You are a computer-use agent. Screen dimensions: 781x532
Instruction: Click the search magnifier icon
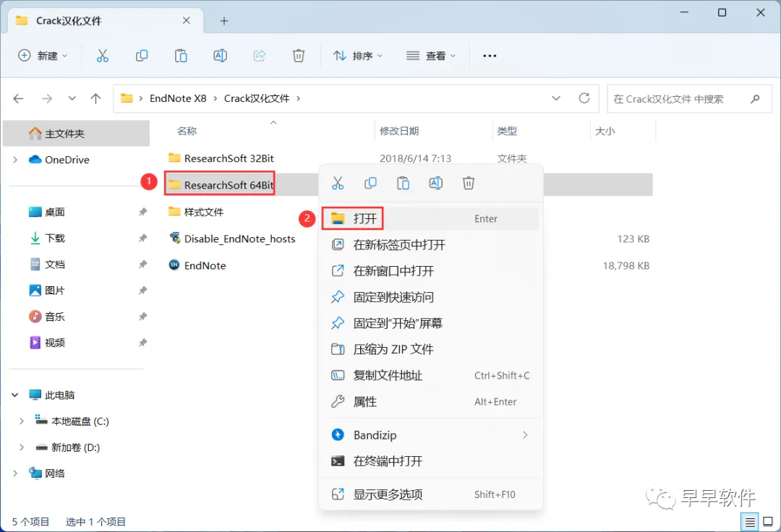[755, 98]
